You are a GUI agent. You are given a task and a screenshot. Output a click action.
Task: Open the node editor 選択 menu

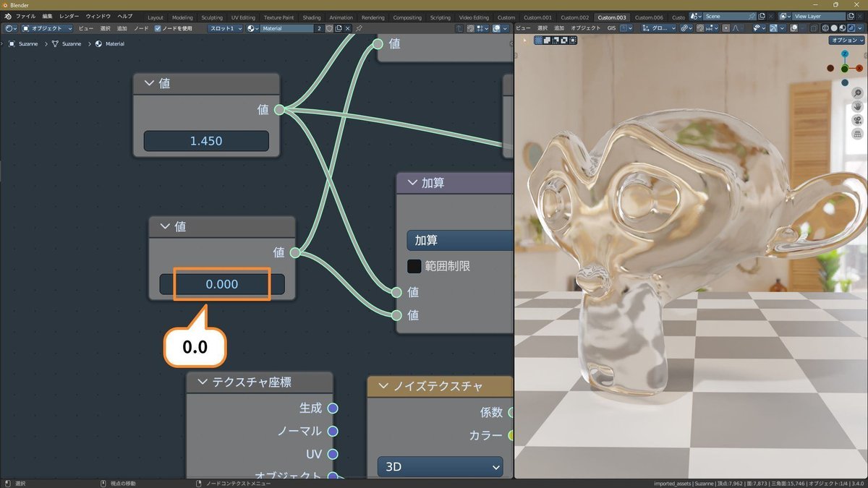click(x=105, y=28)
